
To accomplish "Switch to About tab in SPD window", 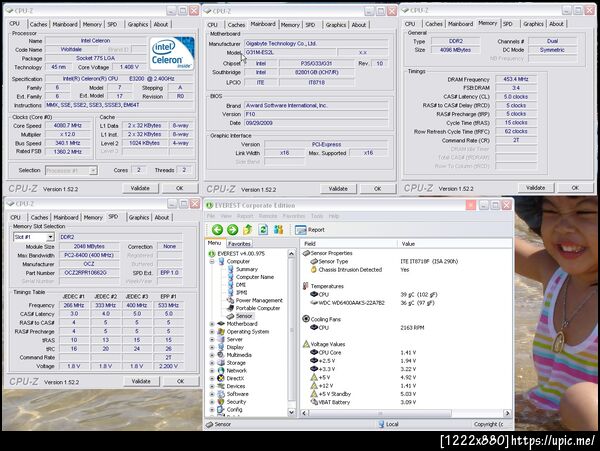I will [x=161, y=217].
